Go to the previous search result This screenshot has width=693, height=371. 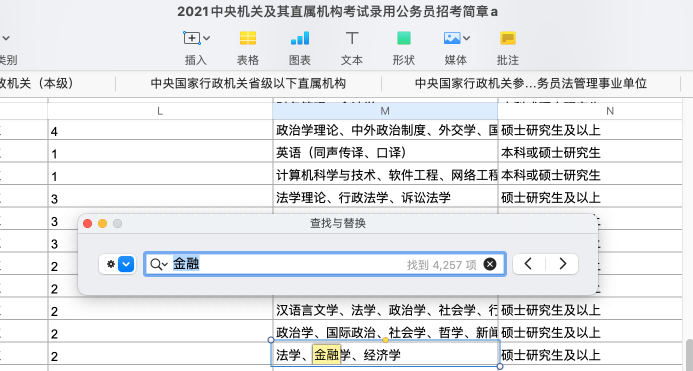point(529,264)
